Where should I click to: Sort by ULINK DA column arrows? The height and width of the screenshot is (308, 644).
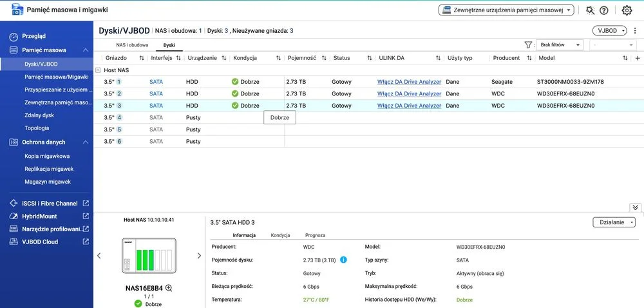(438, 59)
